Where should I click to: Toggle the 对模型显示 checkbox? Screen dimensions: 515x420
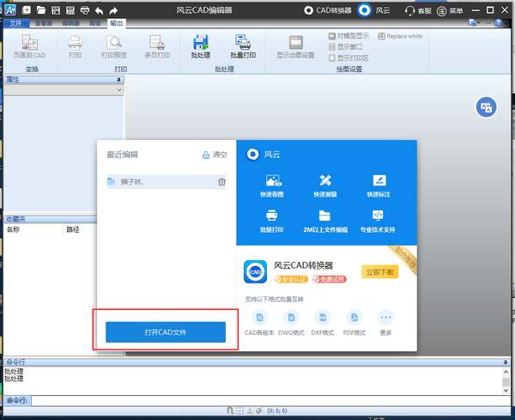[331, 36]
